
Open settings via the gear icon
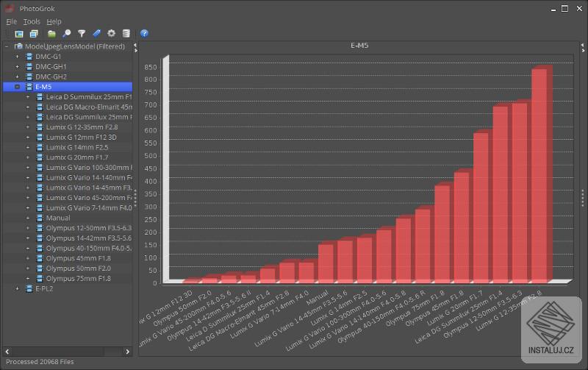tap(112, 34)
